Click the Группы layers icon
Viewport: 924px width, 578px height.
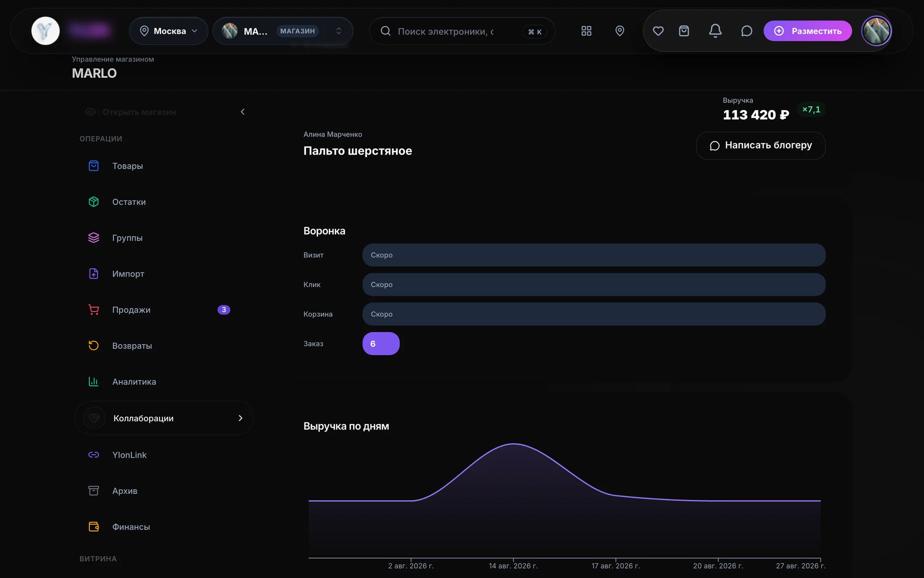click(x=93, y=238)
